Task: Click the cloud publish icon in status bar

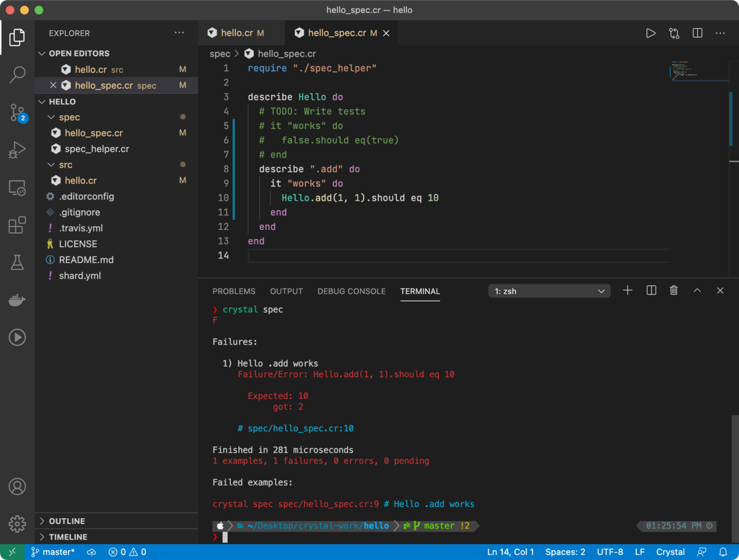Action: pyautogui.click(x=91, y=552)
